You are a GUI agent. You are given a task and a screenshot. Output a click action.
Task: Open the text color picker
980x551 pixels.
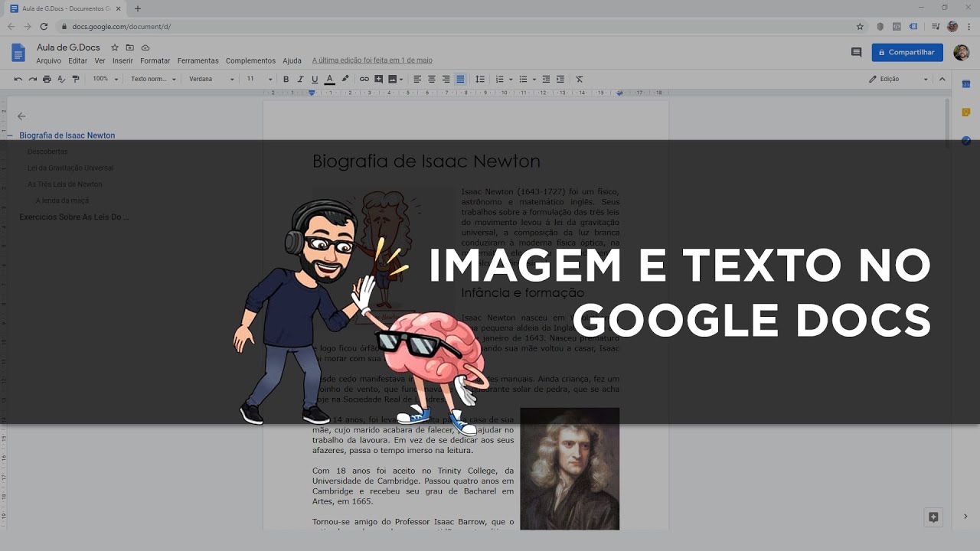click(330, 79)
